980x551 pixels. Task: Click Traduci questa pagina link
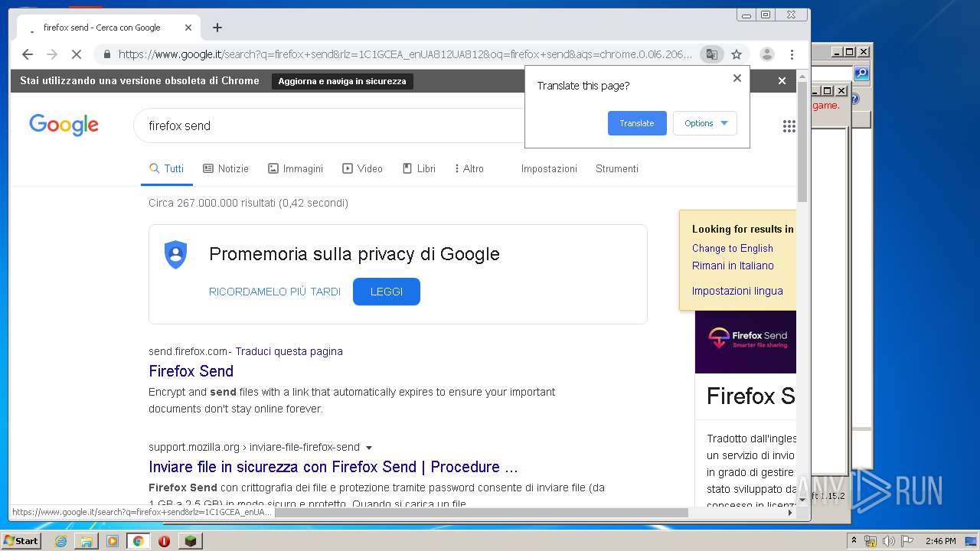289,351
